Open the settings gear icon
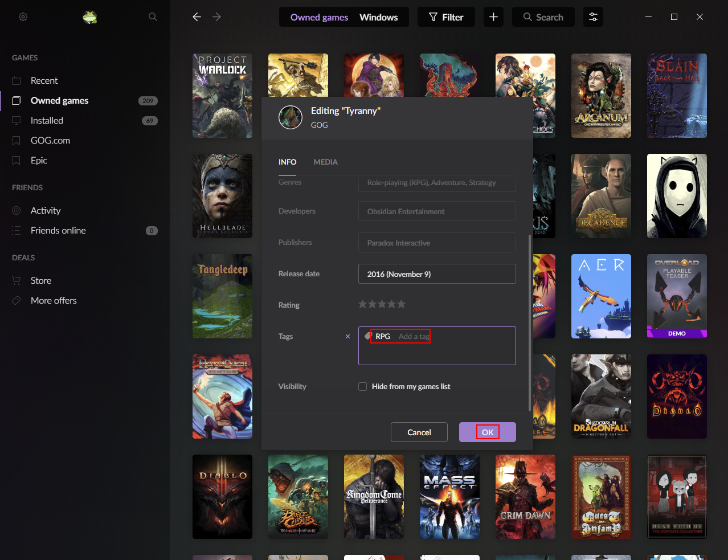 point(23,17)
